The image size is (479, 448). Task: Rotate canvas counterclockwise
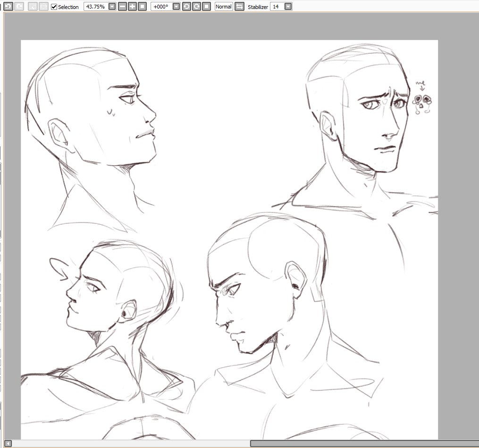(186, 7)
